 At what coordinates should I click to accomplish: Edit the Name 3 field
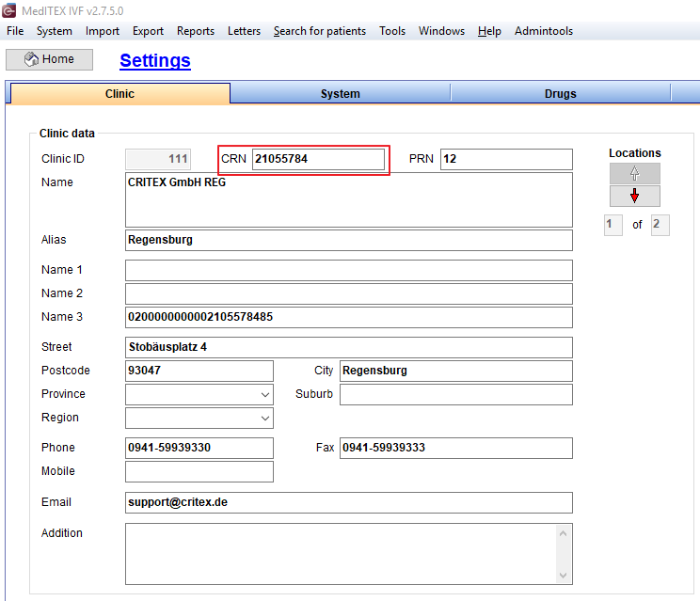pos(349,317)
